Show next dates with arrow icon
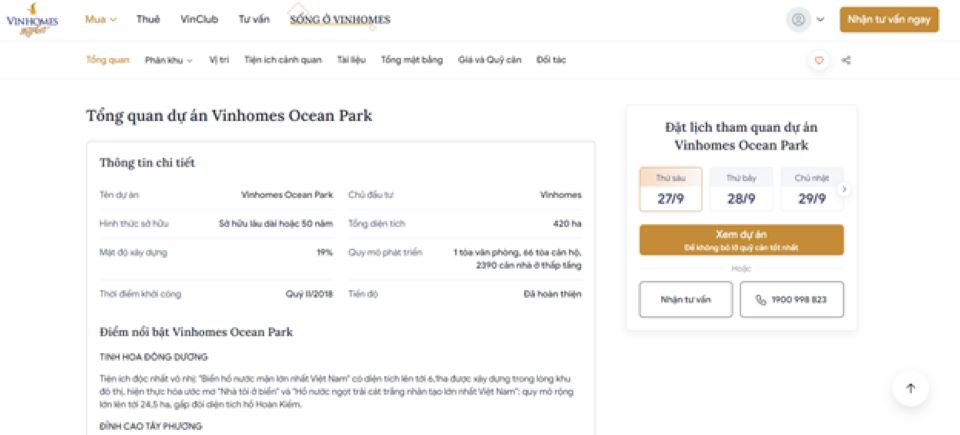The image size is (960, 435). point(843,188)
